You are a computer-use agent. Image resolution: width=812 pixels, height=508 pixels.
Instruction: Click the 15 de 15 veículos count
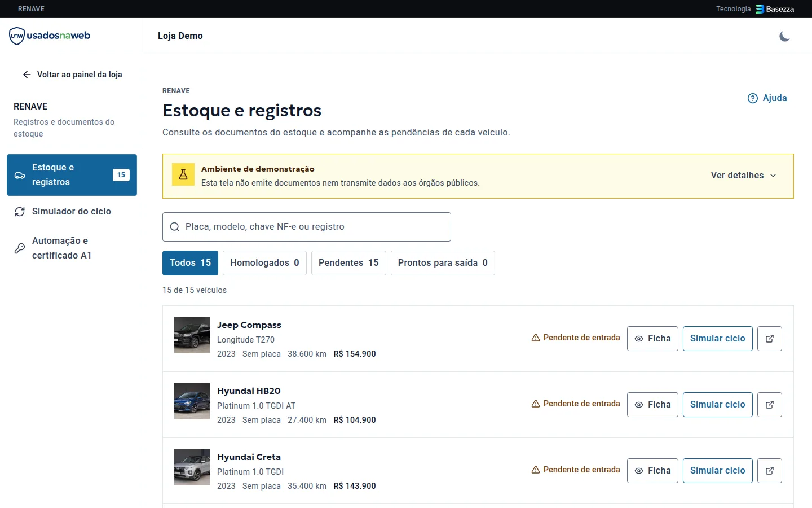click(195, 290)
